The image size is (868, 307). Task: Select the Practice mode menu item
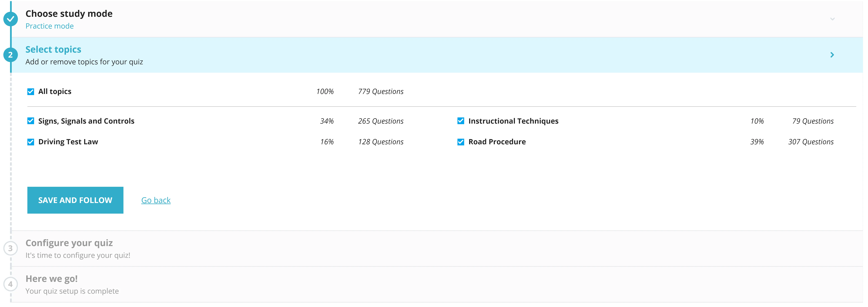(x=50, y=25)
